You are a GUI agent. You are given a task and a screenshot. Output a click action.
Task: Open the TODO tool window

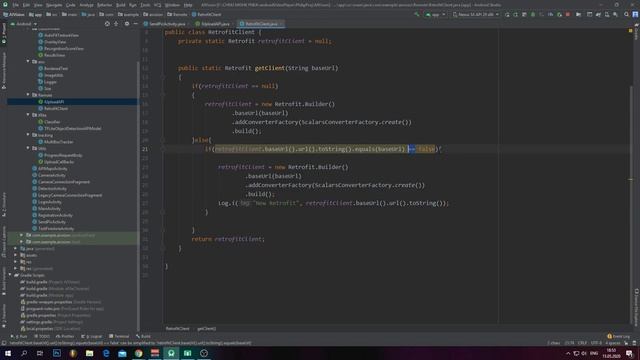[x=42, y=336]
